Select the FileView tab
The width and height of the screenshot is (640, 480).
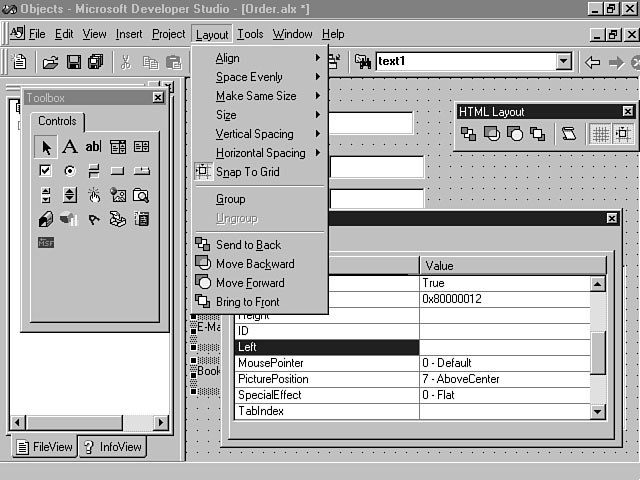pos(44,447)
